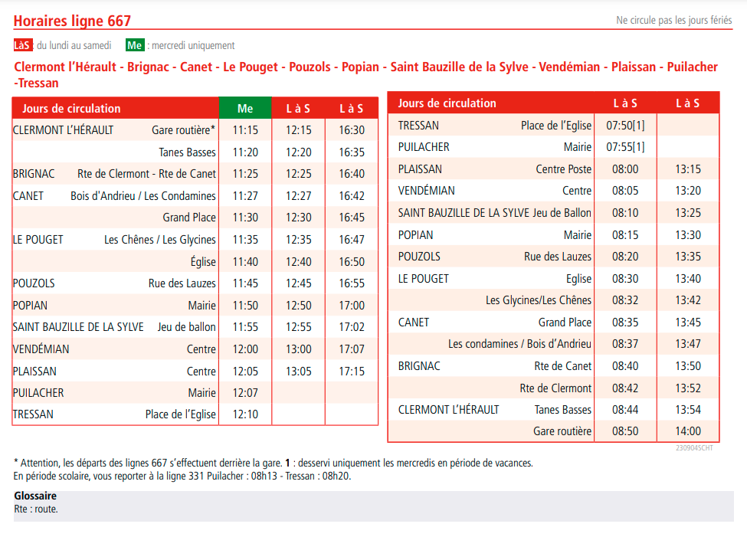Click the 13:47 time cell
The height and width of the screenshot is (560, 747).
coord(688,344)
